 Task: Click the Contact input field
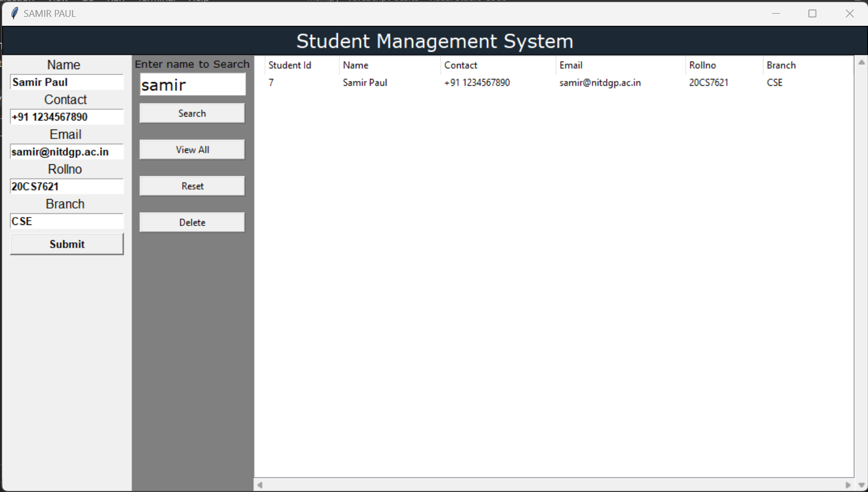[x=66, y=117]
